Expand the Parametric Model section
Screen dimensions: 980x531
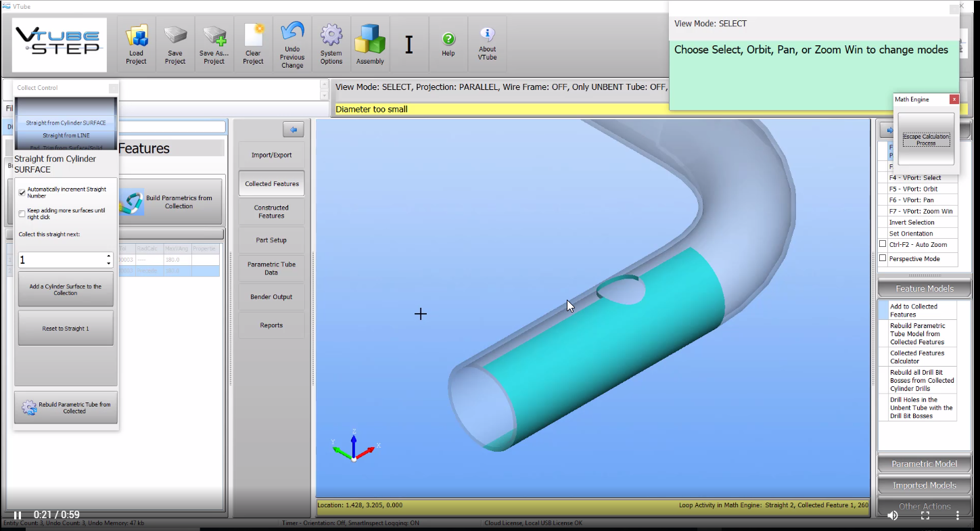pyautogui.click(x=924, y=464)
